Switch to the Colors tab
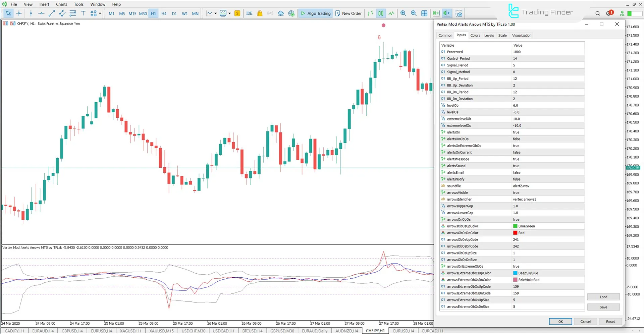This screenshot has height=334, width=644. click(x=475, y=35)
